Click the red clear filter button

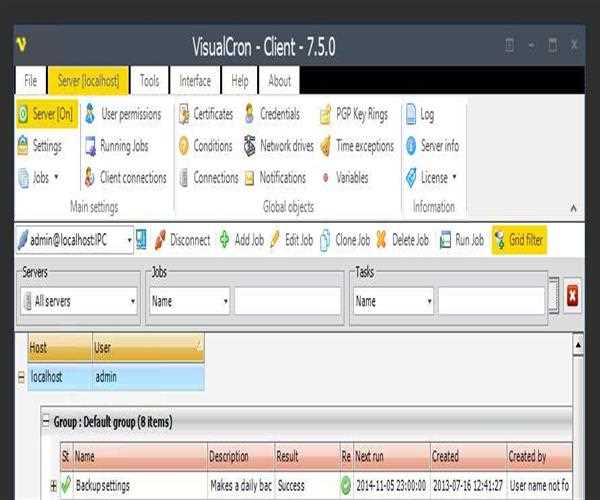[572, 296]
